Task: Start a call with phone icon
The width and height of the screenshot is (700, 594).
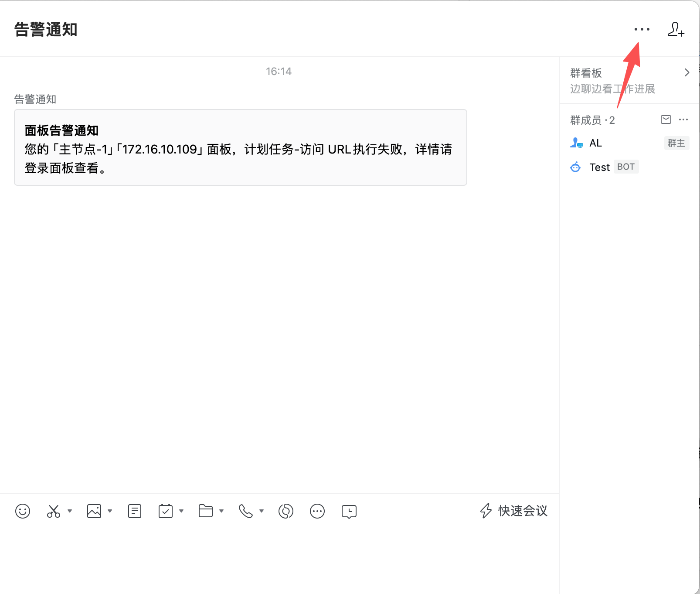Action: pos(246,511)
